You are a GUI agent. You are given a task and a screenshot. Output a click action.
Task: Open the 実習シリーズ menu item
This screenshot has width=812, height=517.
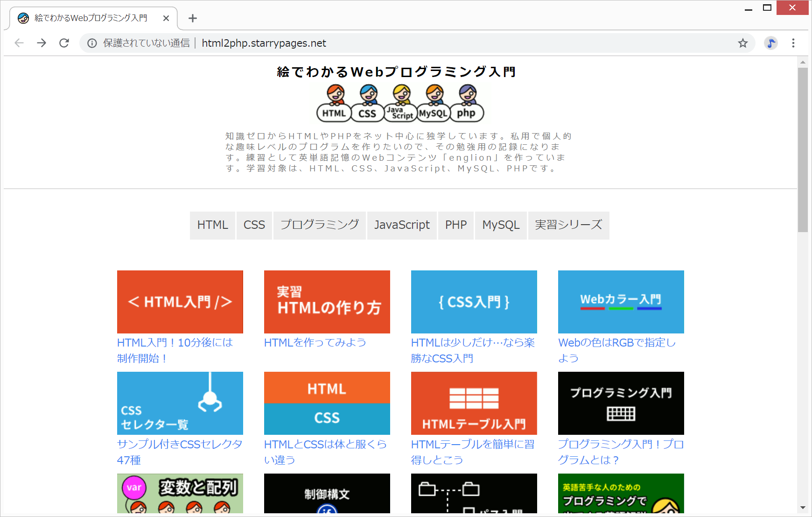click(x=568, y=225)
